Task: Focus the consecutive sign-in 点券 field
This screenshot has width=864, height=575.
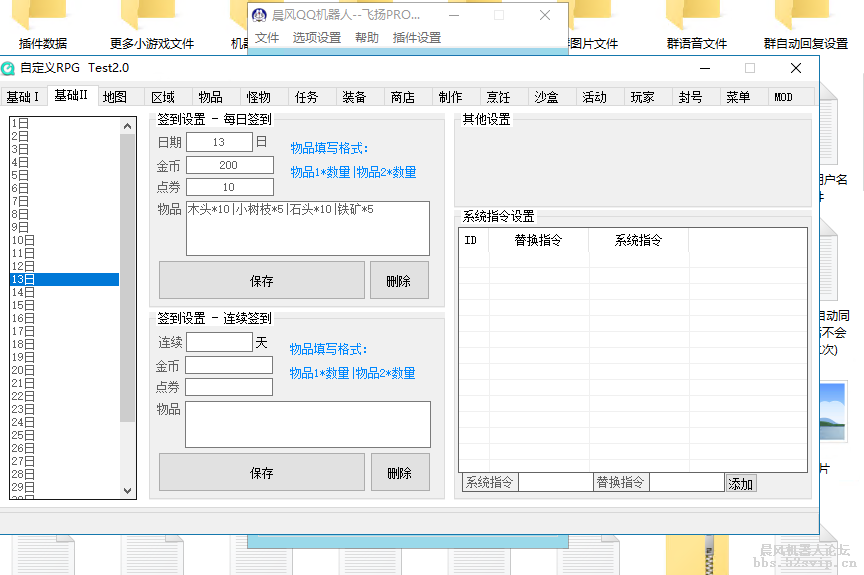Action: coord(229,387)
